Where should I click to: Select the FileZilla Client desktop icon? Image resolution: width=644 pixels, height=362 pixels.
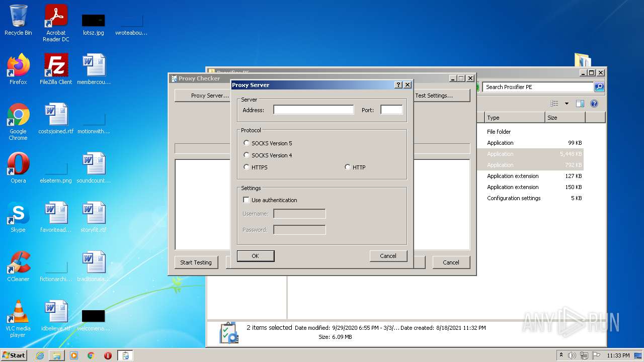click(56, 69)
